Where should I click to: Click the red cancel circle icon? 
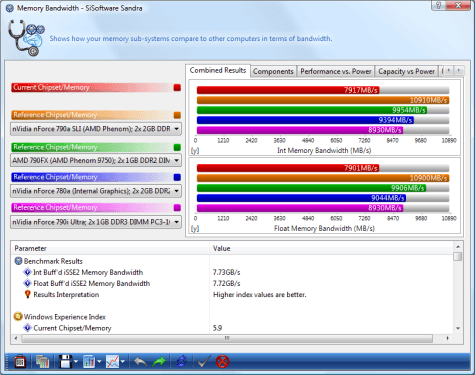coord(222,361)
